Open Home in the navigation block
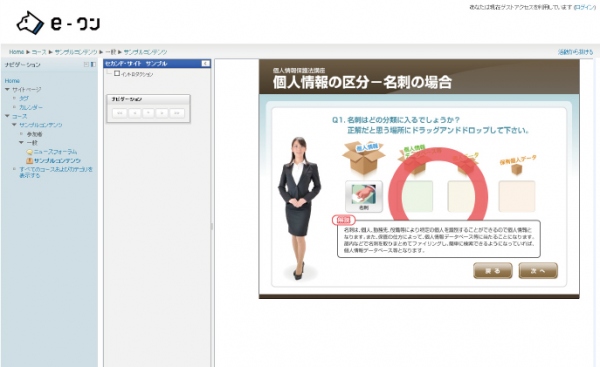 point(12,81)
